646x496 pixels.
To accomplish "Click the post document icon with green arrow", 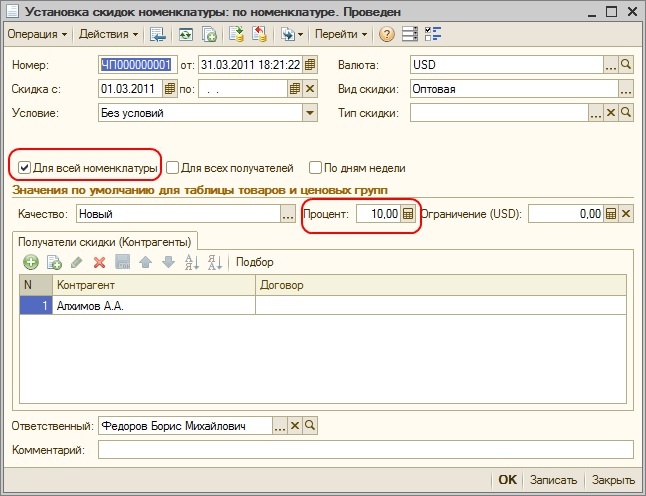I will pyautogui.click(x=236, y=34).
